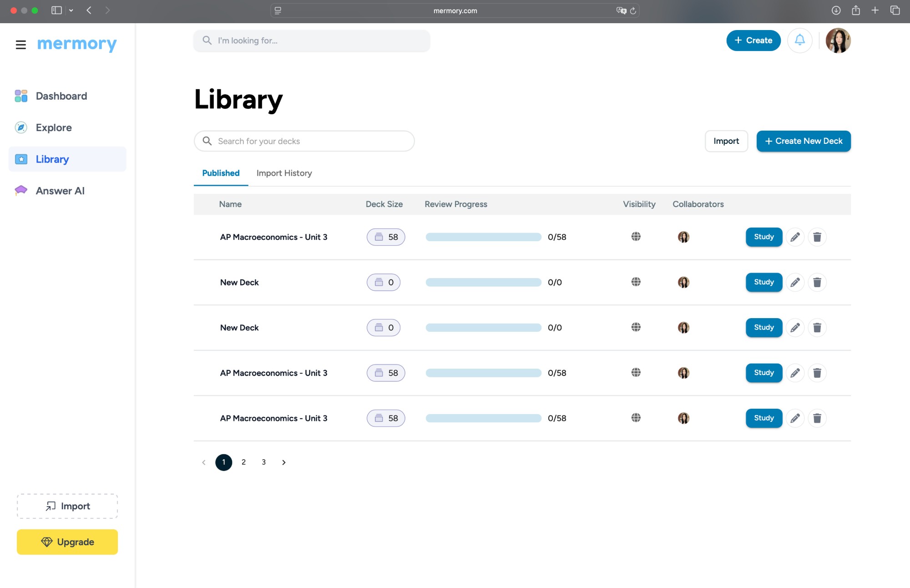The image size is (910, 588).
Task: Toggle globe visibility on last AP Macroeconomics deck
Action: click(636, 418)
